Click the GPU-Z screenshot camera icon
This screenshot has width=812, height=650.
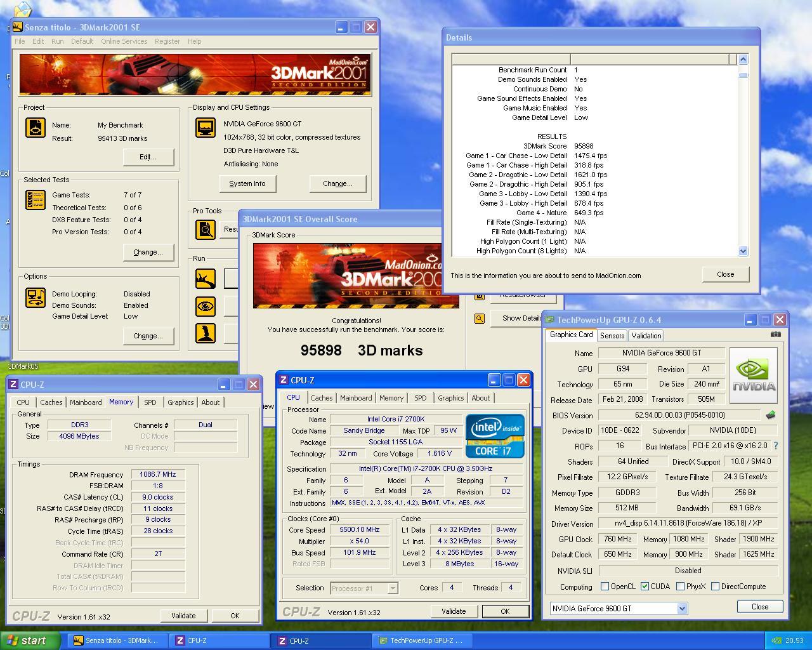pyautogui.click(x=775, y=334)
